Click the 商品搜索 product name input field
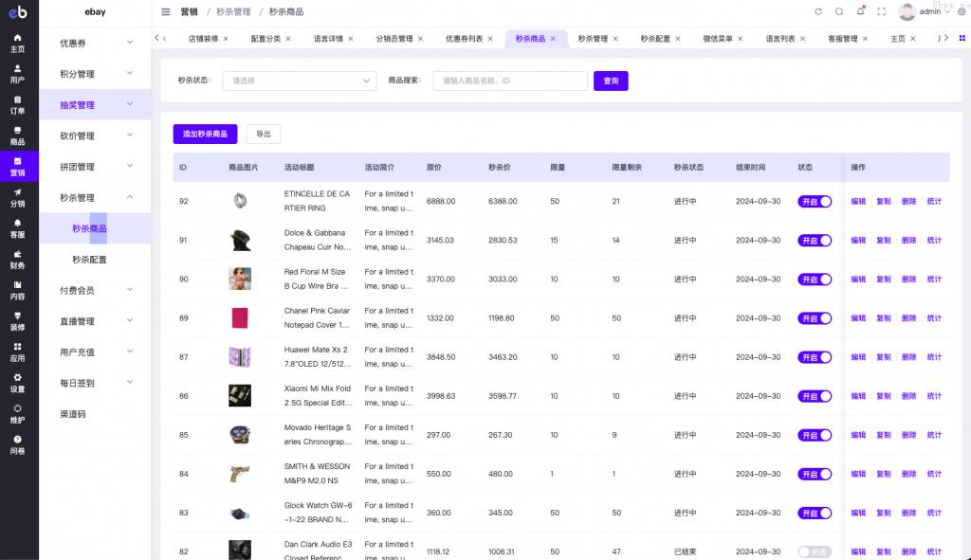 (509, 81)
